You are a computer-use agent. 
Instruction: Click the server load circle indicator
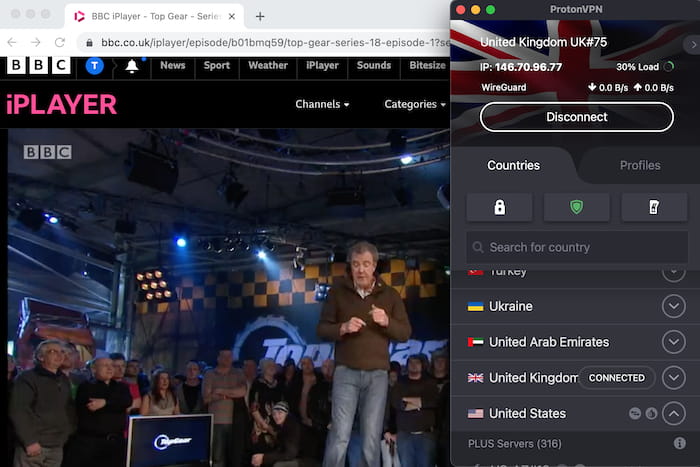tap(668, 67)
